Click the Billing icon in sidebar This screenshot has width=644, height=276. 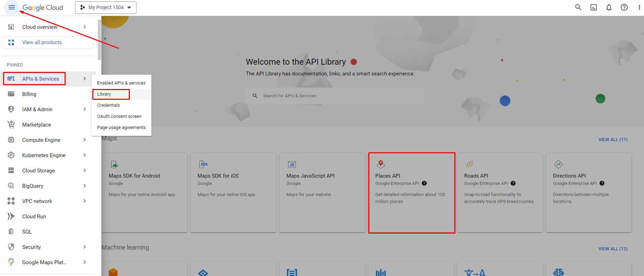[x=11, y=94]
